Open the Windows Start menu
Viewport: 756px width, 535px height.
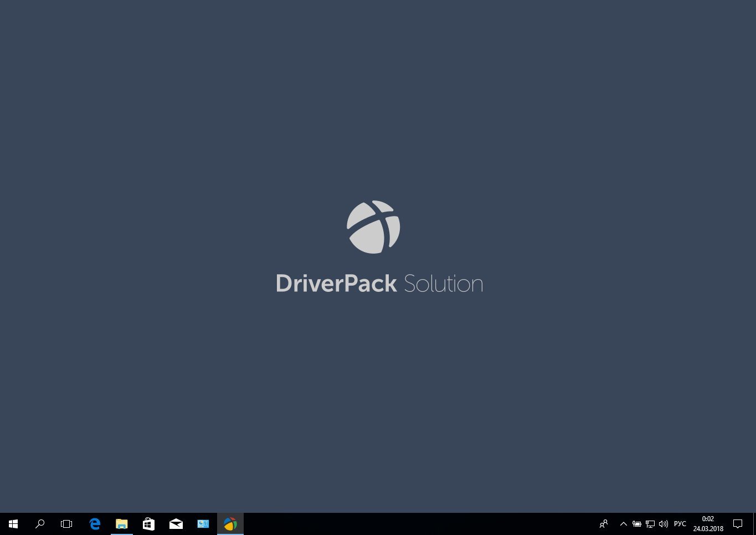pos(13,524)
